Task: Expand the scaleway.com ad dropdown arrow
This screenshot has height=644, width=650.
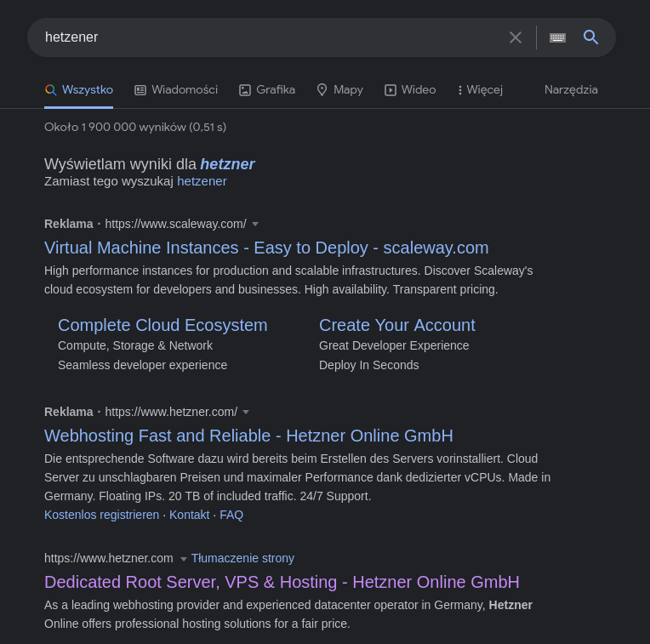Action: coord(255,225)
